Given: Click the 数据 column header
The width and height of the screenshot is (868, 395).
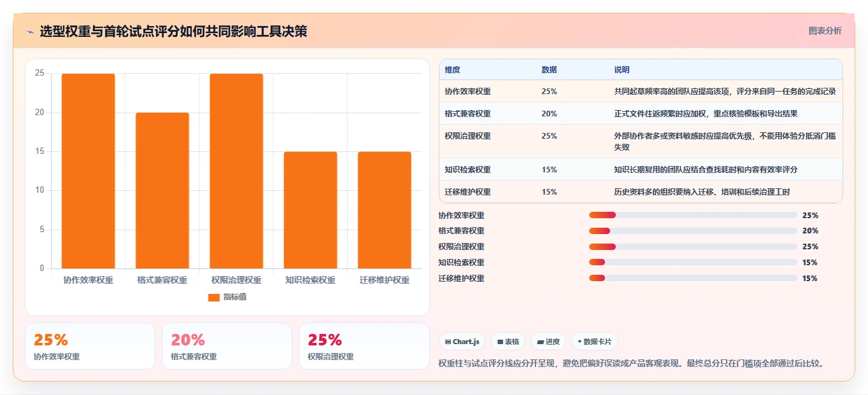Looking at the screenshot, I should click(549, 69).
